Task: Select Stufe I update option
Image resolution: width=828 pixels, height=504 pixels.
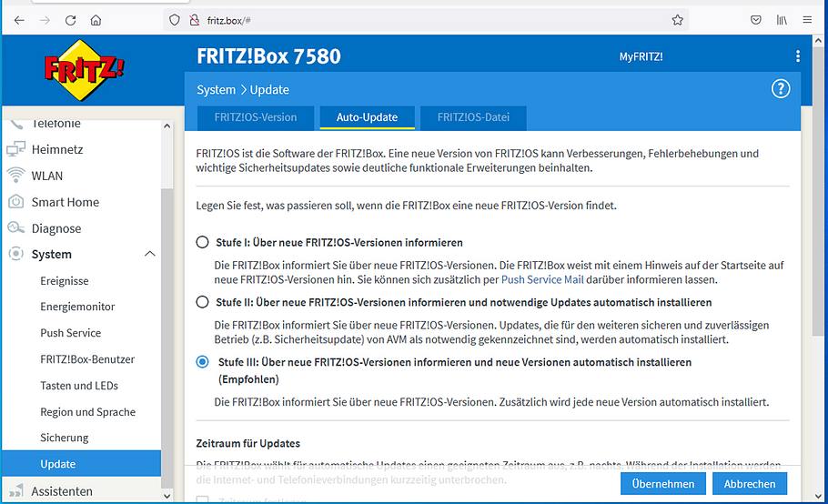Action: click(203, 243)
